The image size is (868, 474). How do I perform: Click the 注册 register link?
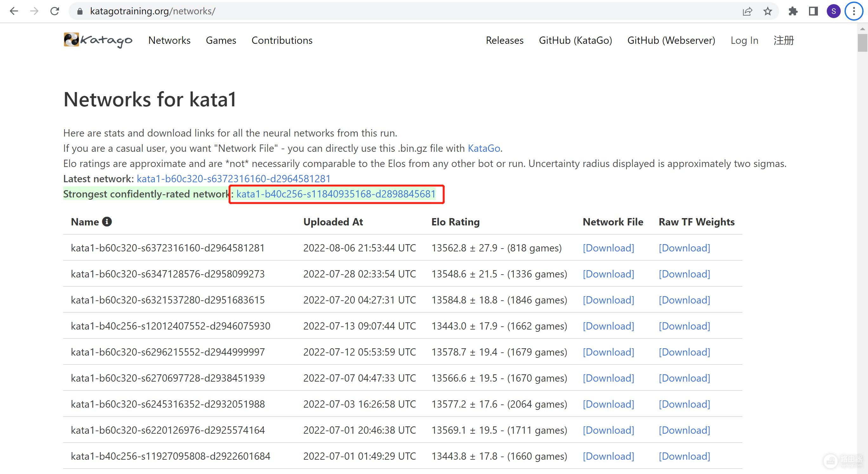(x=784, y=40)
